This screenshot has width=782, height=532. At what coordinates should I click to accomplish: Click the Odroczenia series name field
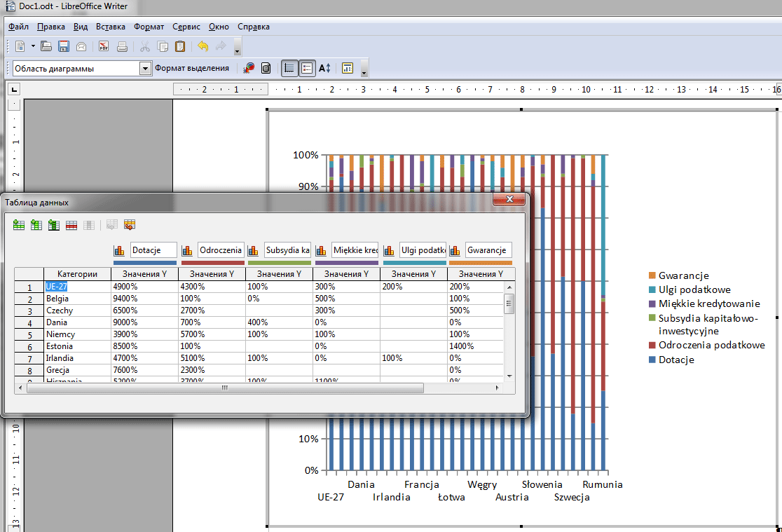pyautogui.click(x=221, y=250)
